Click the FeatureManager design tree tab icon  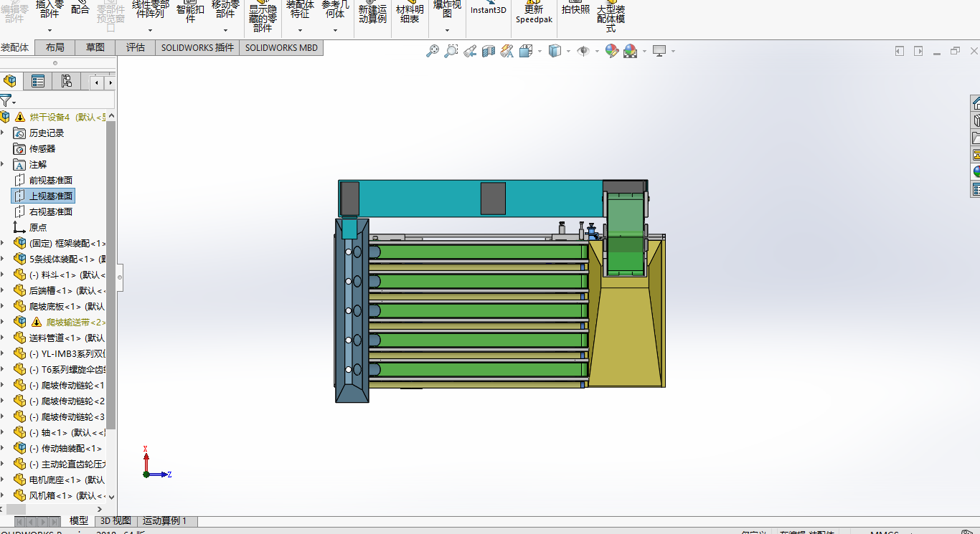pyautogui.click(x=10, y=82)
